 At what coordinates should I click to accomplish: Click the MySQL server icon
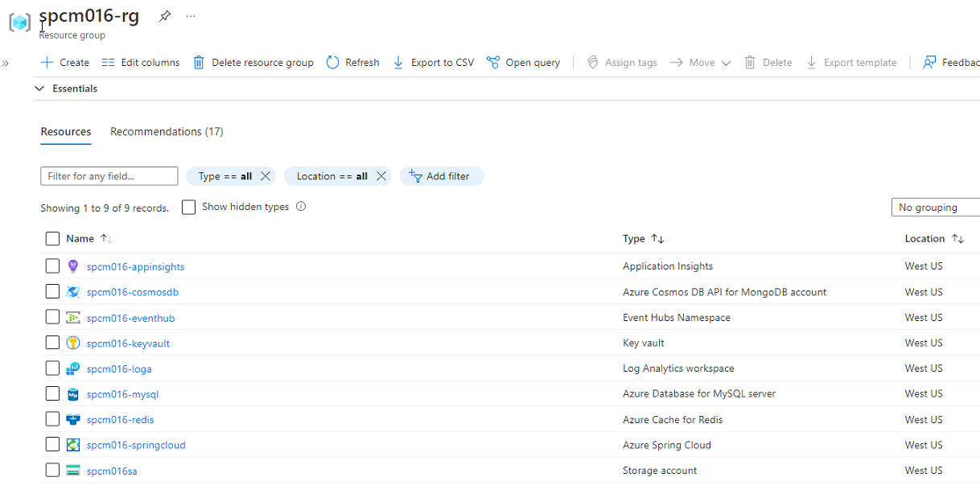pyautogui.click(x=73, y=394)
